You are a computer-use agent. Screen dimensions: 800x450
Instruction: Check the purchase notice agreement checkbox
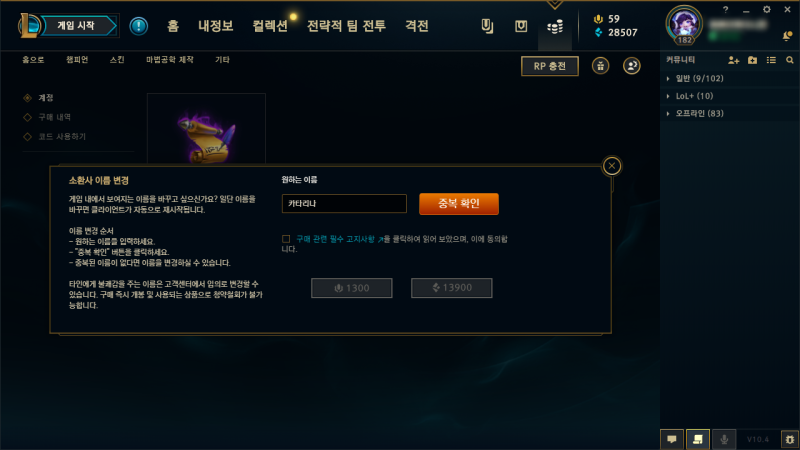coord(286,239)
